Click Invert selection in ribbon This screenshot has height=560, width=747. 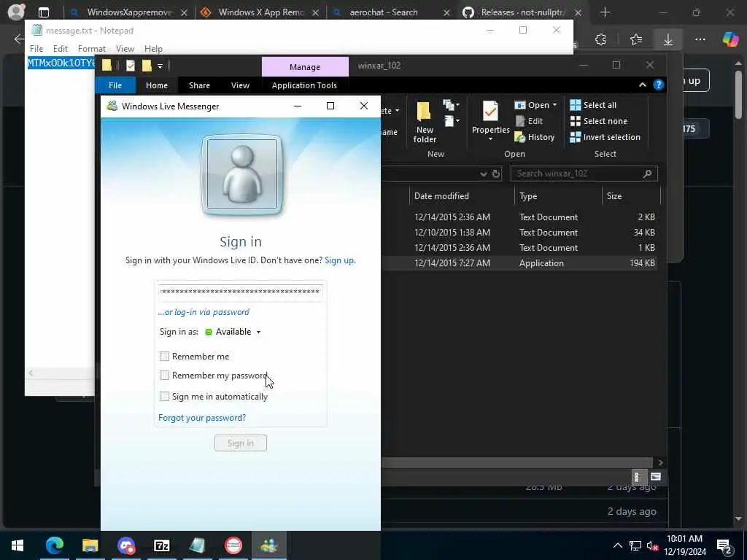click(605, 137)
